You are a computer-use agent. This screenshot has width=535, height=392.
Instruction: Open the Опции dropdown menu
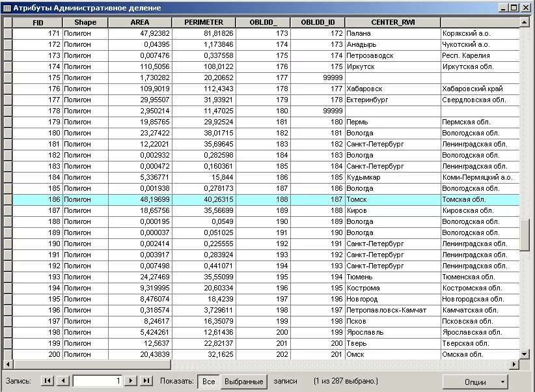[475, 382]
